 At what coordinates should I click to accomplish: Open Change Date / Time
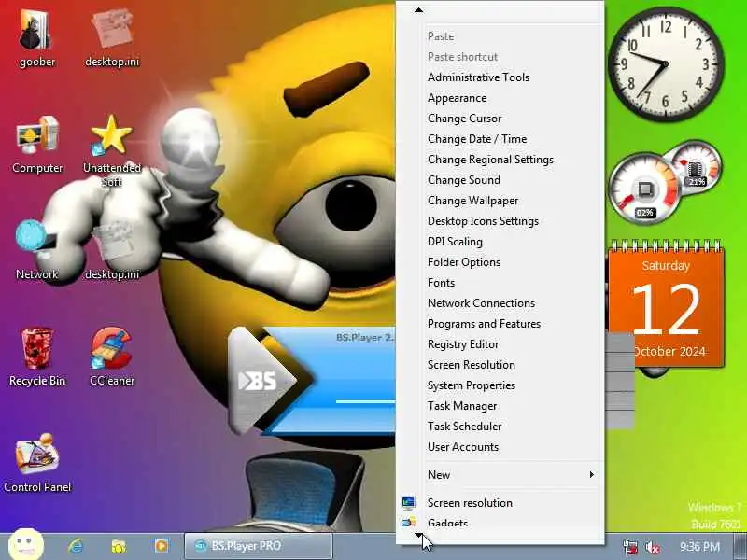point(477,138)
